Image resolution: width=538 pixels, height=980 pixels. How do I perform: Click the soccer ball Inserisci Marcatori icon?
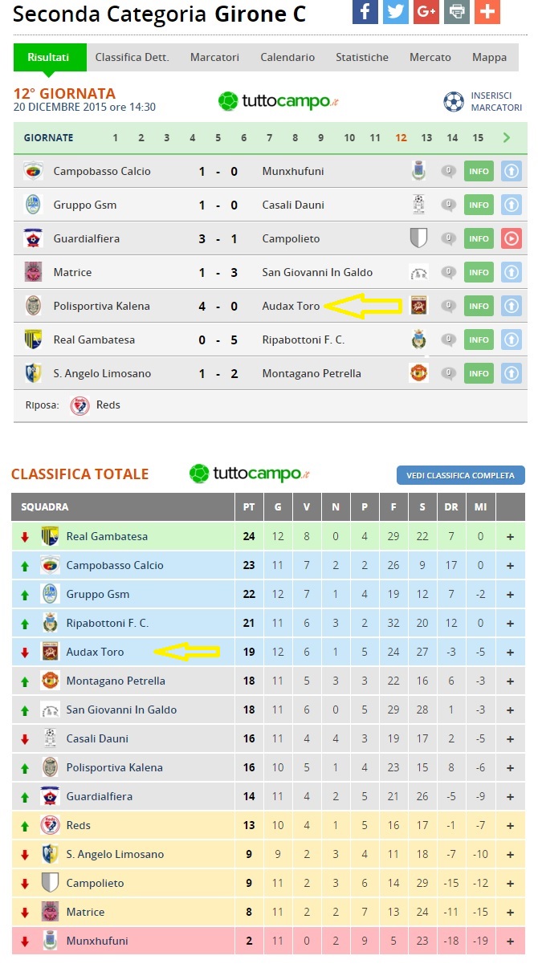click(454, 102)
